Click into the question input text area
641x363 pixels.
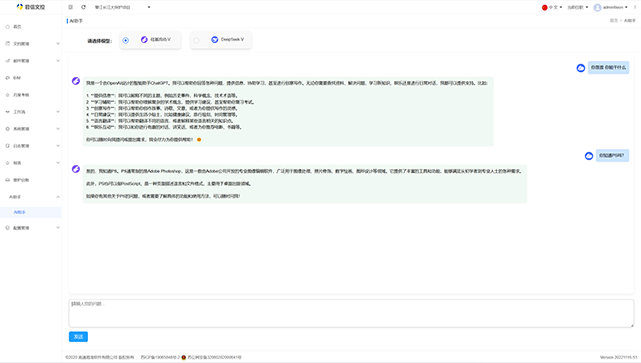(x=351, y=313)
